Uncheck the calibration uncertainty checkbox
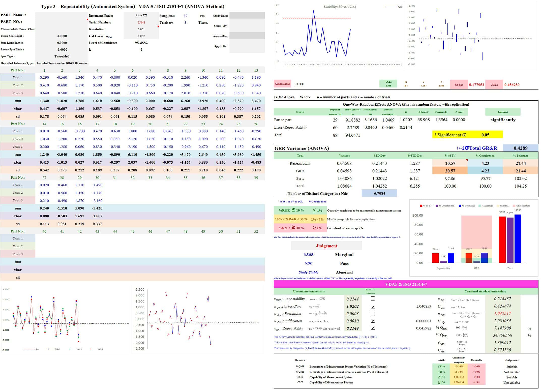The height and width of the screenshot is (392, 542). pyautogui.click(x=373, y=321)
